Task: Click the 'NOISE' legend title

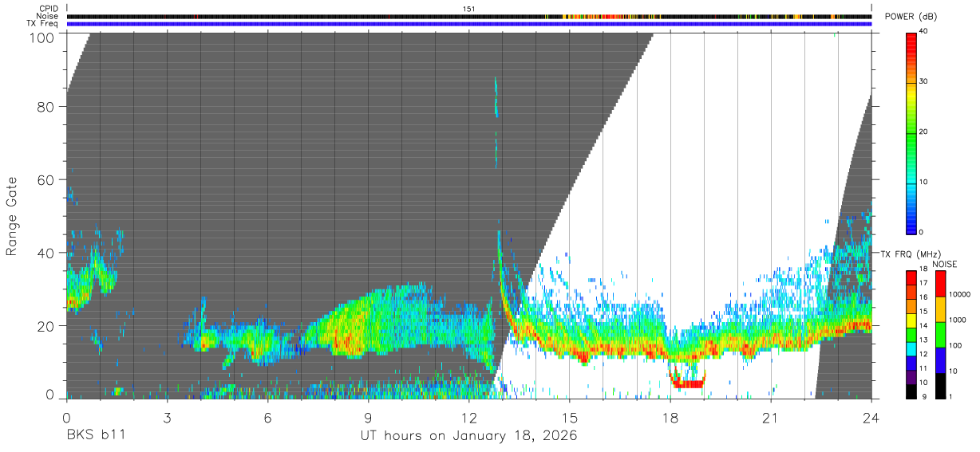Action: click(x=945, y=264)
